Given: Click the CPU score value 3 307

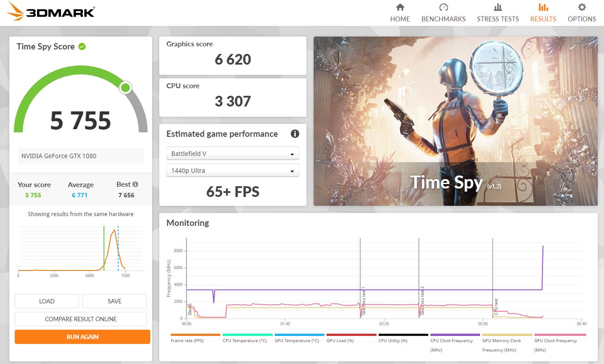Looking at the screenshot, I should pyautogui.click(x=233, y=101).
